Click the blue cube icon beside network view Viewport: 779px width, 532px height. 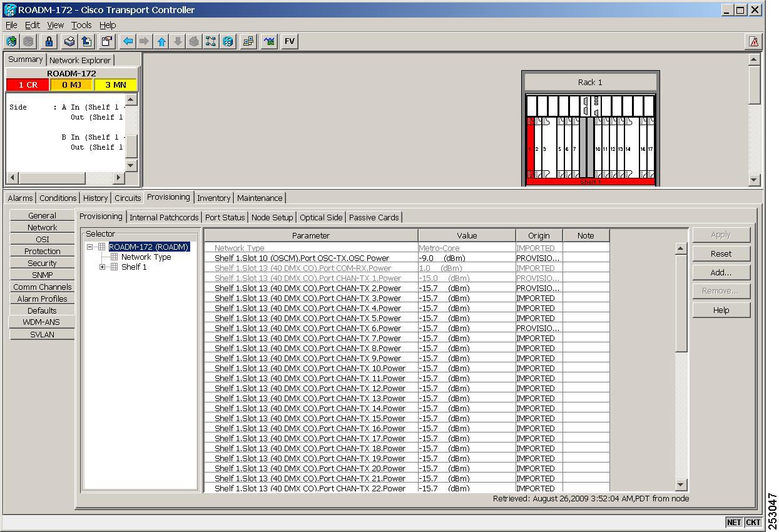click(228, 41)
